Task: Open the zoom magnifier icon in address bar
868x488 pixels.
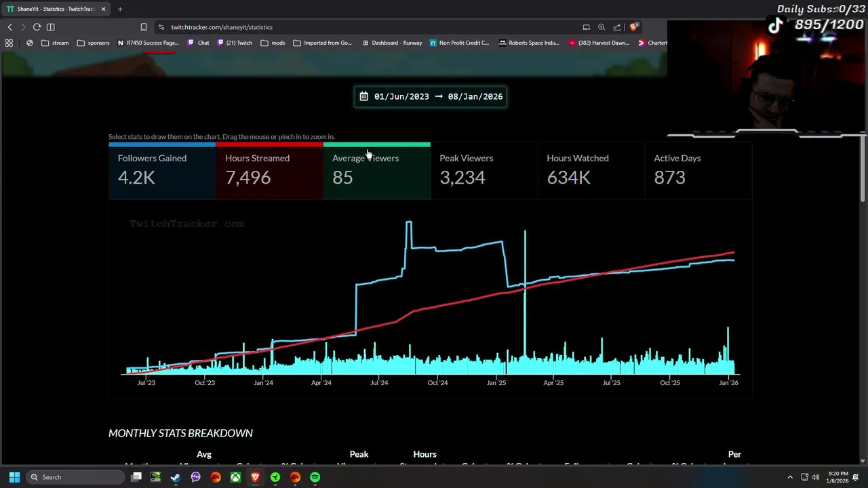Action: tap(601, 27)
